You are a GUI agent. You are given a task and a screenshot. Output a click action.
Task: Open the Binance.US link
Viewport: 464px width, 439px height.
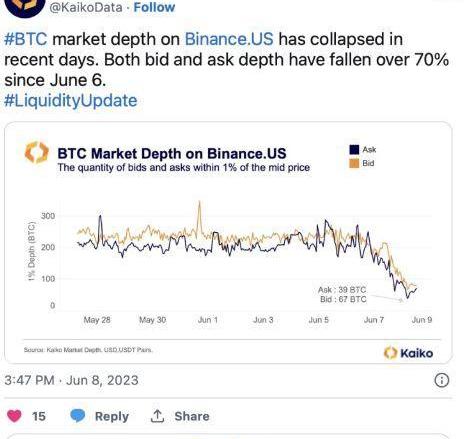[x=229, y=39]
